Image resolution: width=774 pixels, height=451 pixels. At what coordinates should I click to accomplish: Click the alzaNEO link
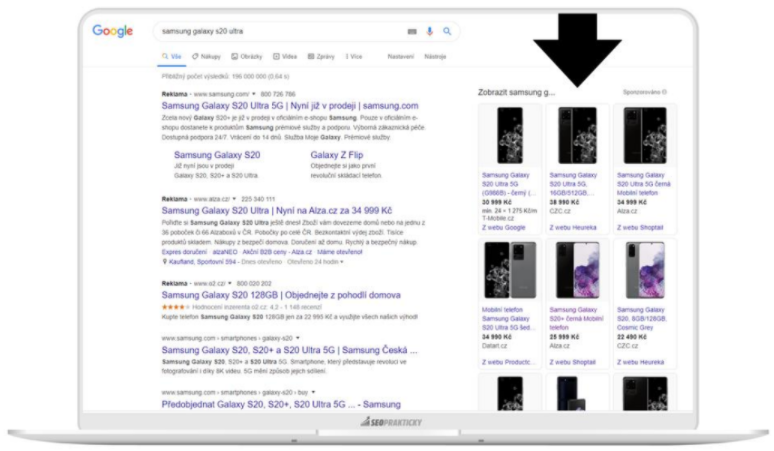click(225, 252)
